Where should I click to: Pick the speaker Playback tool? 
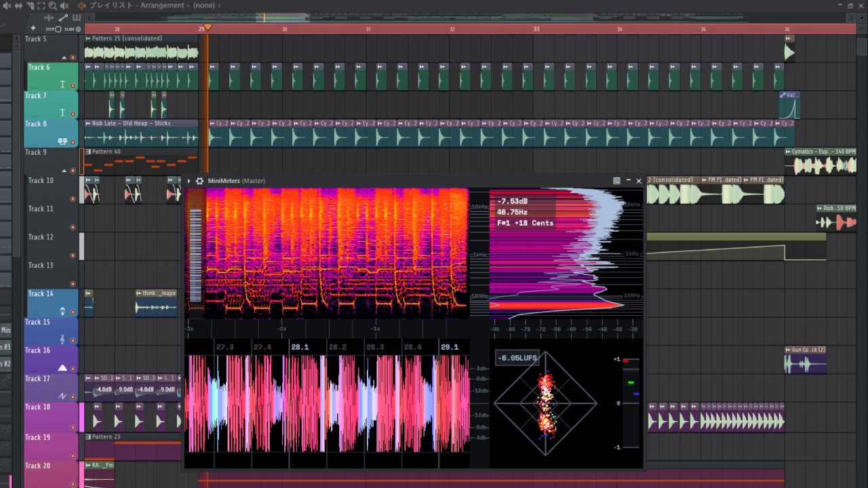pos(64,5)
